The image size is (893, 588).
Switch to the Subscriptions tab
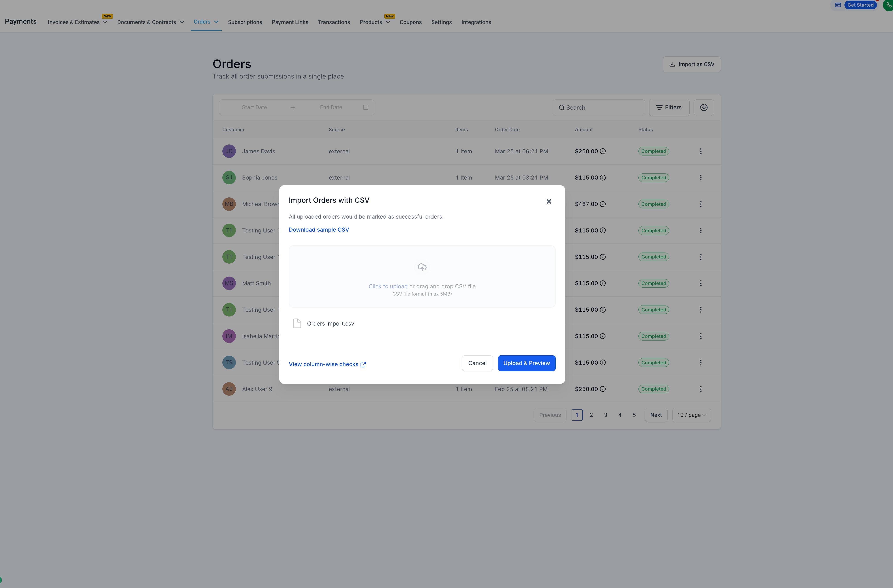[x=245, y=22]
